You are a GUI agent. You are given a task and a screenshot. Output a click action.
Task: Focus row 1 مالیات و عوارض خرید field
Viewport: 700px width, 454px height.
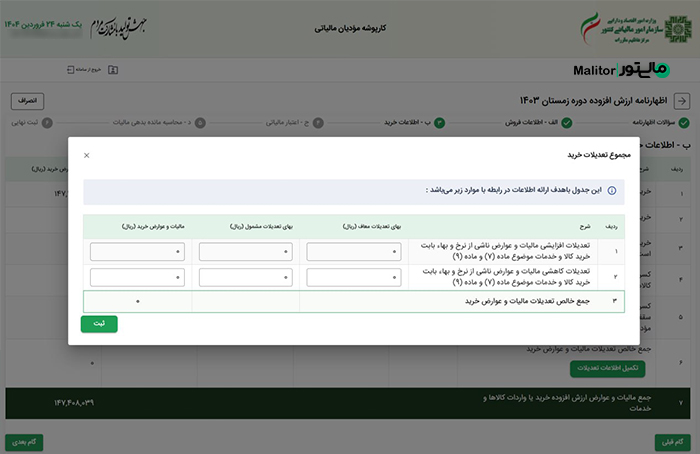click(x=137, y=252)
